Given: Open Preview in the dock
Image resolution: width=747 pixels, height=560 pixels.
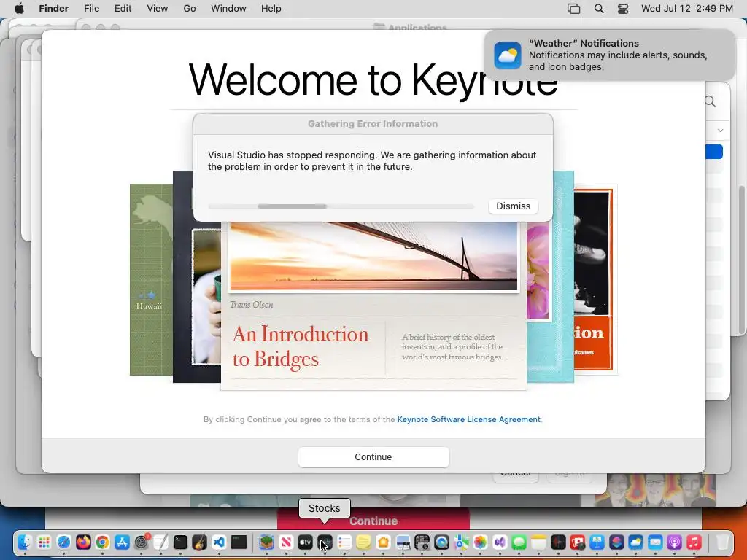Looking at the screenshot, I should pyautogui.click(x=403, y=542).
